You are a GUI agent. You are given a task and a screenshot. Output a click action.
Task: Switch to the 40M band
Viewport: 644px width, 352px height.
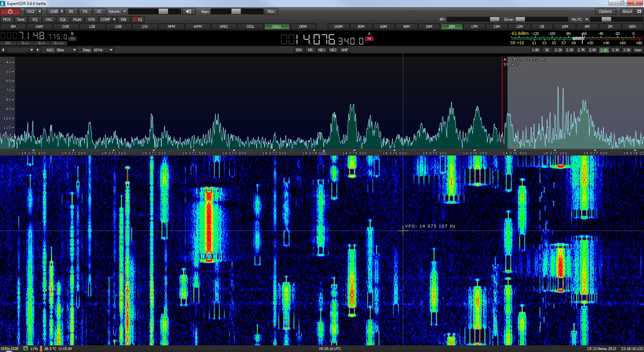click(406, 26)
